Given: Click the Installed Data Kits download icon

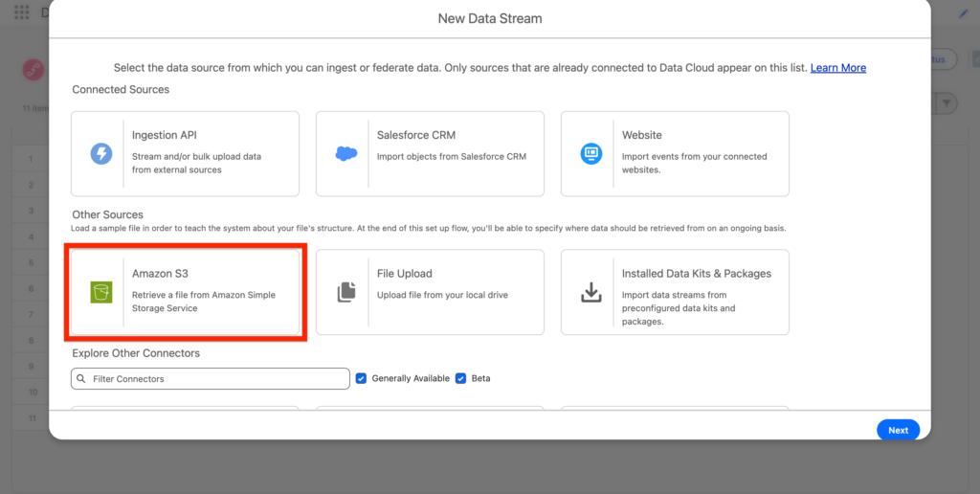Looking at the screenshot, I should [x=590, y=292].
